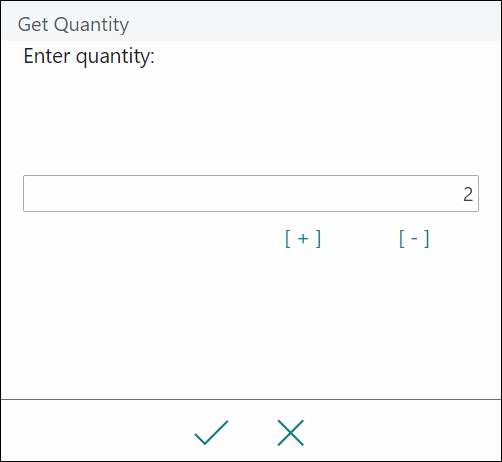Select the Get Quantity title bar
Image resolution: width=502 pixels, height=462 pixels.
coord(251,24)
